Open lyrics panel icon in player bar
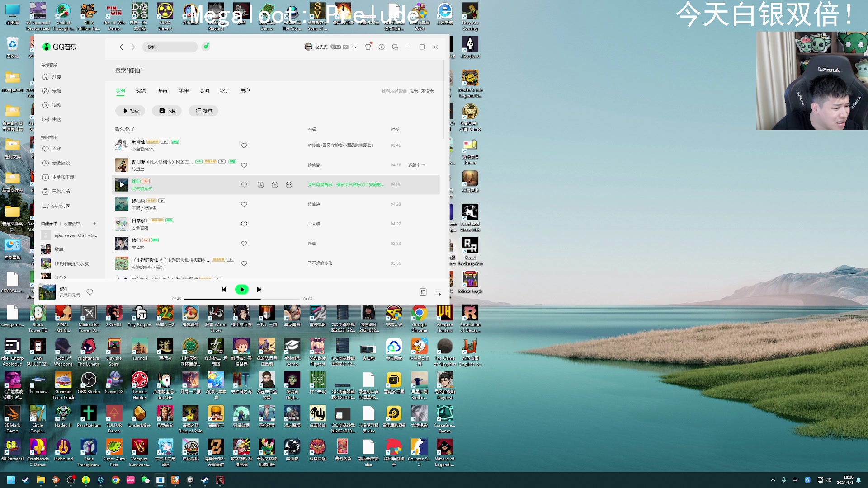Image resolution: width=868 pixels, height=488 pixels. click(423, 292)
